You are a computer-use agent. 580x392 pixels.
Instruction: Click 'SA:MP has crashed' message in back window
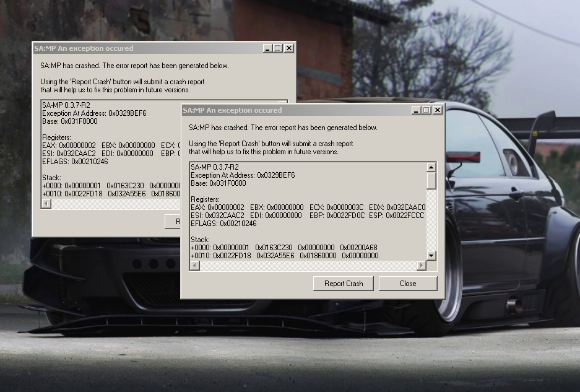click(135, 66)
